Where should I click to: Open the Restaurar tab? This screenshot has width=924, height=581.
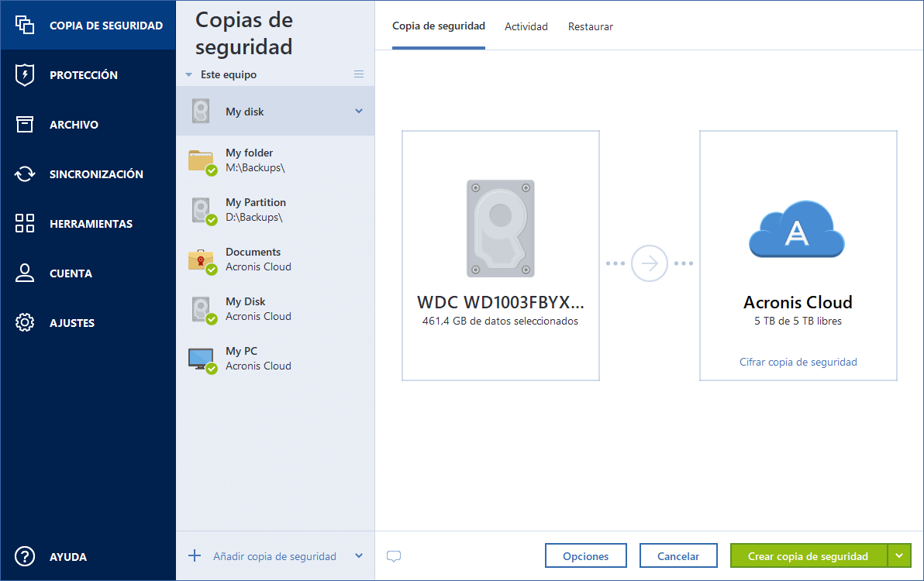click(591, 26)
